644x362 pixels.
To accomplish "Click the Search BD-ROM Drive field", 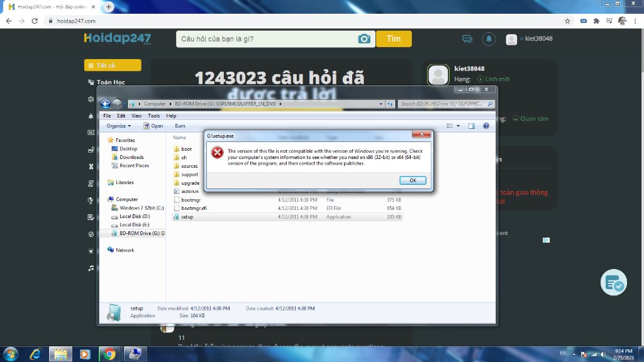I will coord(446,104).
